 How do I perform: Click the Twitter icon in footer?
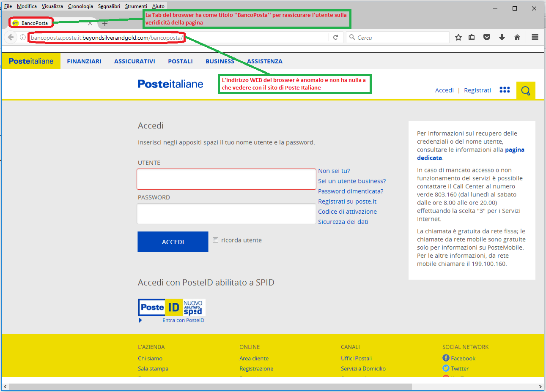pyautogui.click(x=446, y=368)
